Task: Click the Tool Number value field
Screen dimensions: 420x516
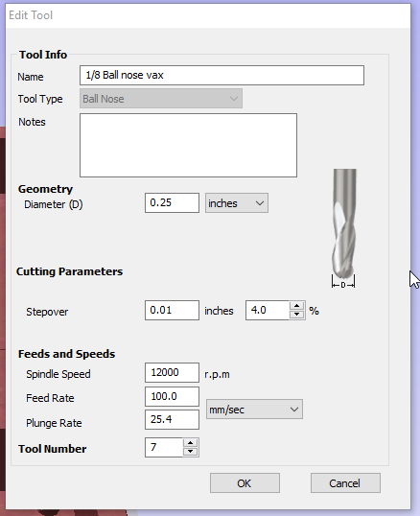Action: [164, 448]
